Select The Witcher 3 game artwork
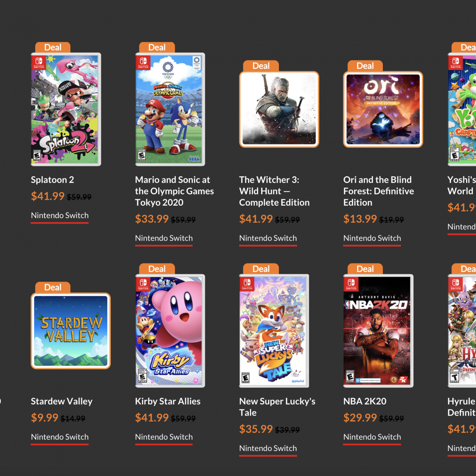This screenshot has width=476, height=476. pyautogui.click(x=279, y=109)
